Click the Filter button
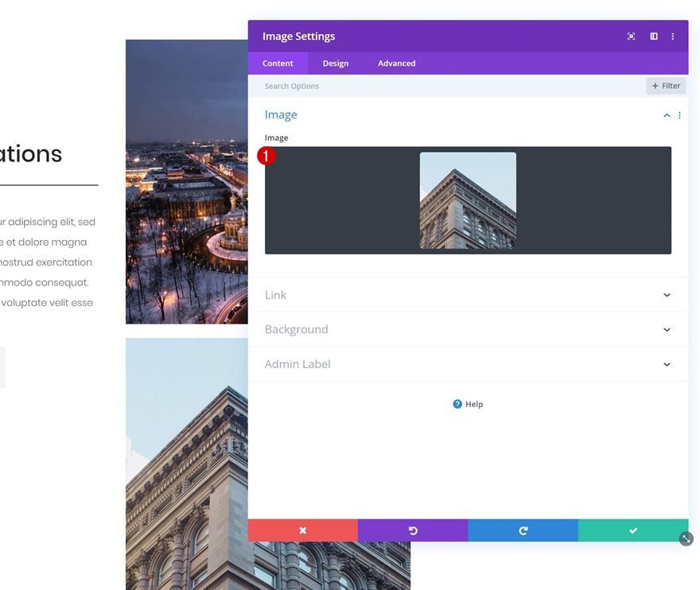The width and height of the screenshot is (700, 590). pyautogui.click(x=666, y=86)
